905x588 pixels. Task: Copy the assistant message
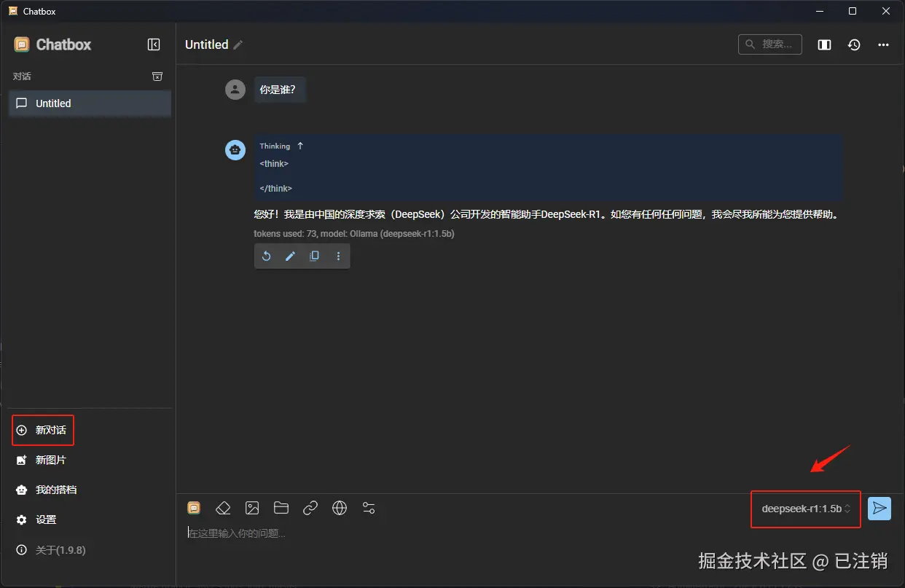314,256
